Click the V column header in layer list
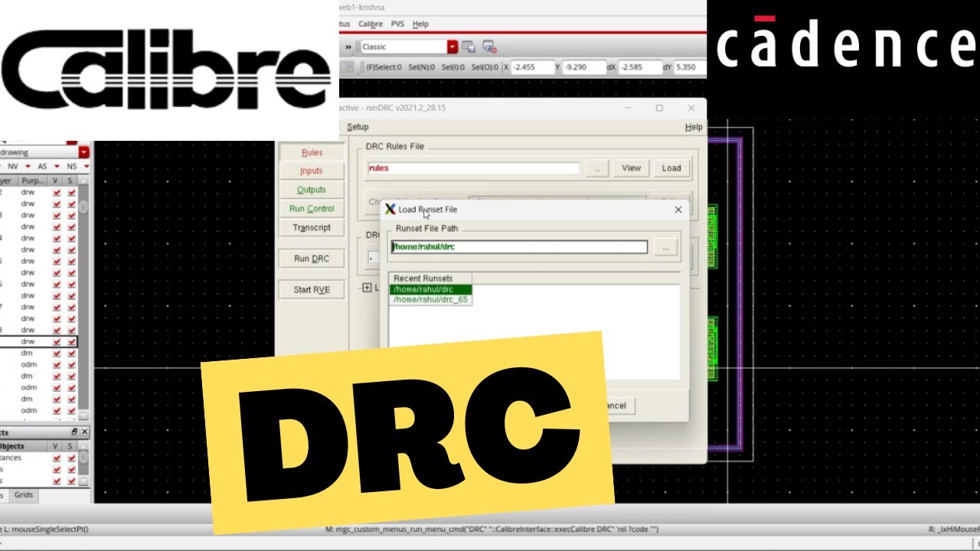 coord(56,181)
